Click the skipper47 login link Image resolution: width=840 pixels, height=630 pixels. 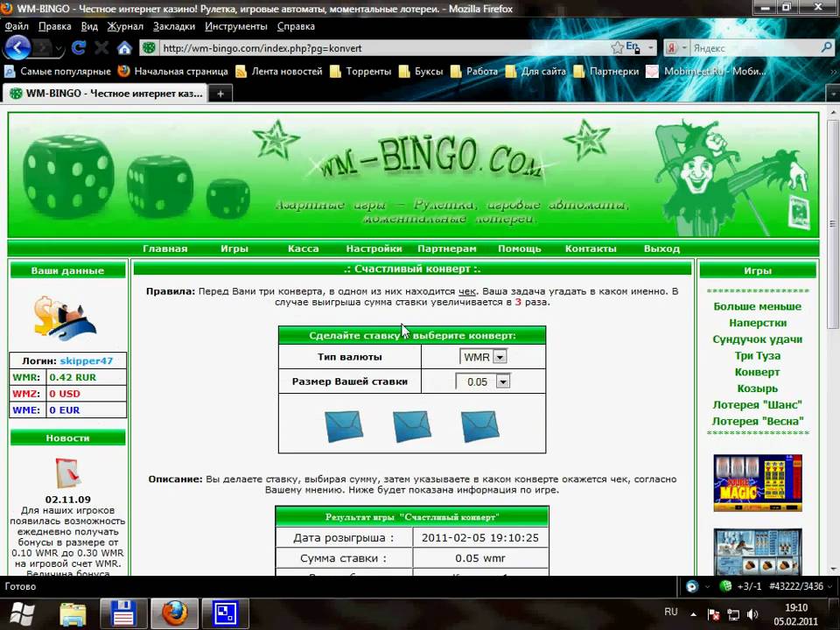(87, 360)
